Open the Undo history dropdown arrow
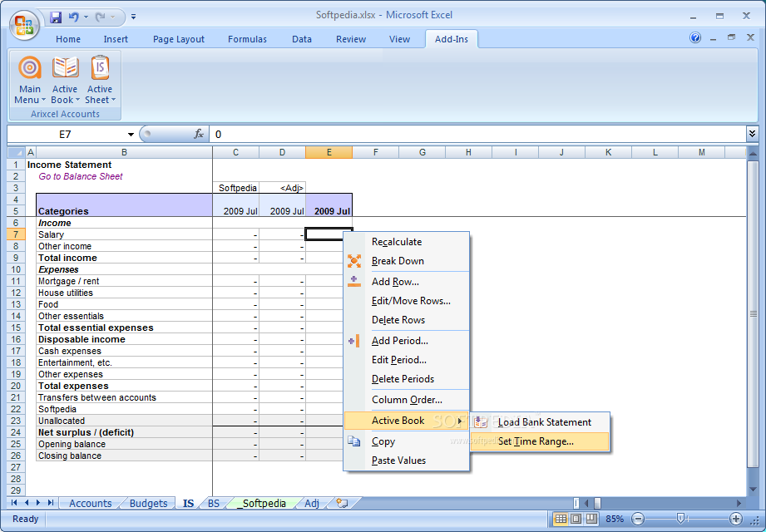This screenshot has width=766, height=532. (x=86, y=17)
